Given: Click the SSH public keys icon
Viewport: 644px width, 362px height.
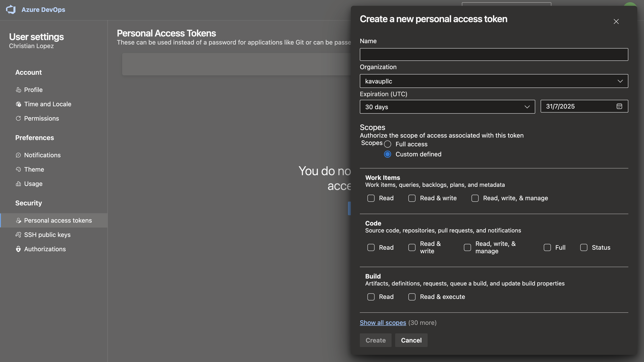Looking at the screenshot, I should click(18, 235).
